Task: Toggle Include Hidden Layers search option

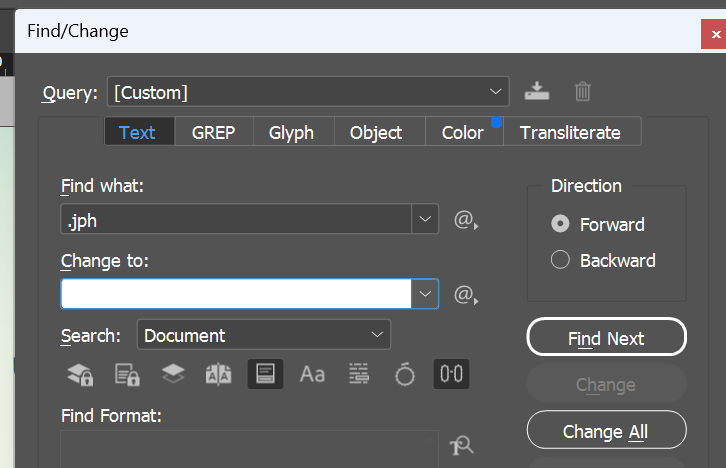Action: (x=173, y=374)
